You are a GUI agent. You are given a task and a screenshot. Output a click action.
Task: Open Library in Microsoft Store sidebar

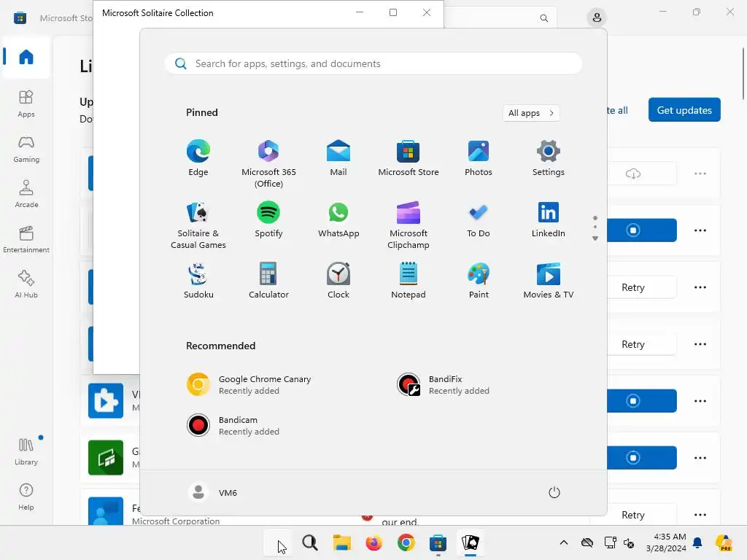[26, 451]
